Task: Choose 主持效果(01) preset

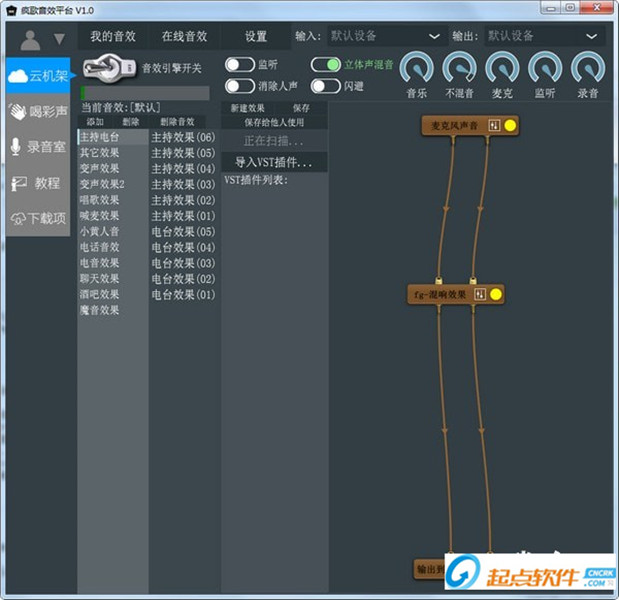Action: click(184, 216)
